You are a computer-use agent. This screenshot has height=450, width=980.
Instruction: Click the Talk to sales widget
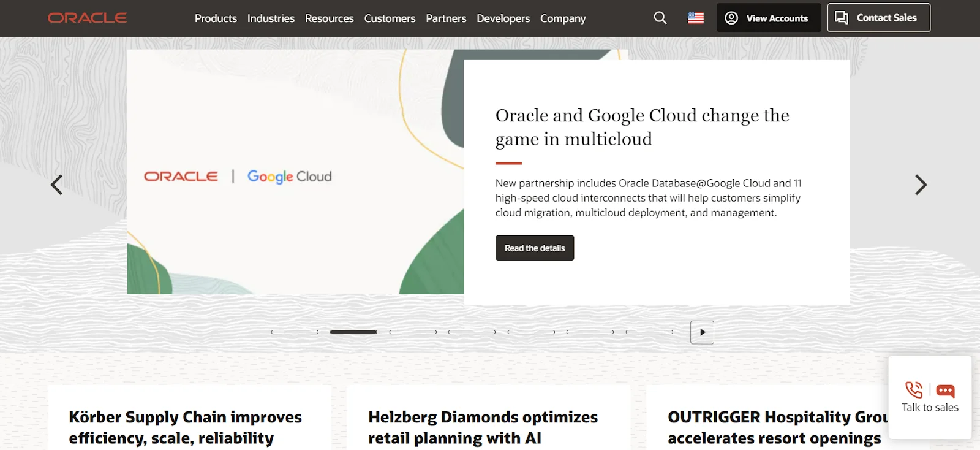coord(930,397)
